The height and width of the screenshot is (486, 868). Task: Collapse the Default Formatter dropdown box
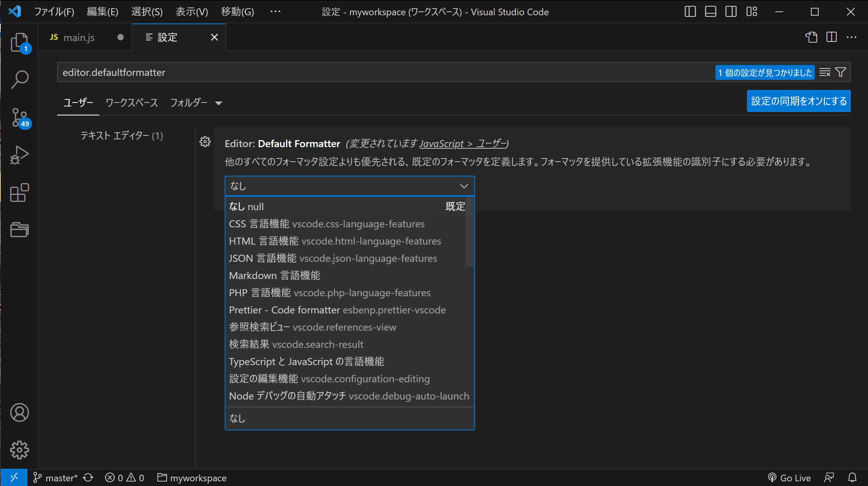[x=349, y=186]
